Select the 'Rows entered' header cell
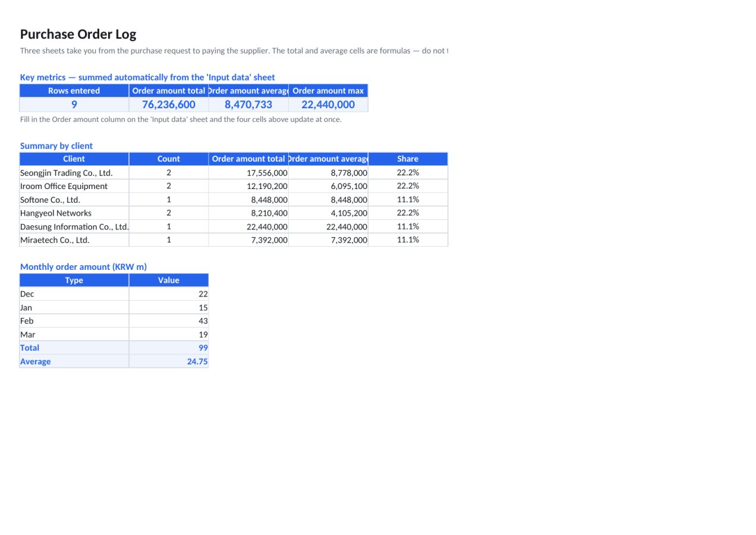The image size is (756, 535). point(74,91)
